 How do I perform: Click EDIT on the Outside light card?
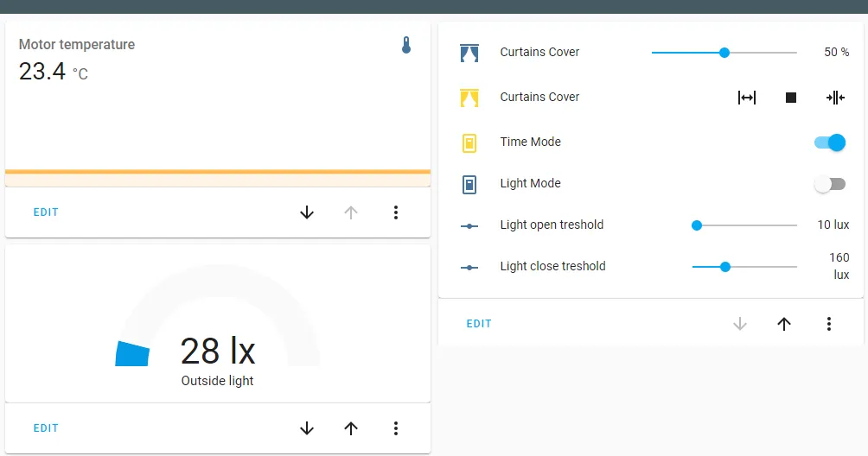(46, 428)
